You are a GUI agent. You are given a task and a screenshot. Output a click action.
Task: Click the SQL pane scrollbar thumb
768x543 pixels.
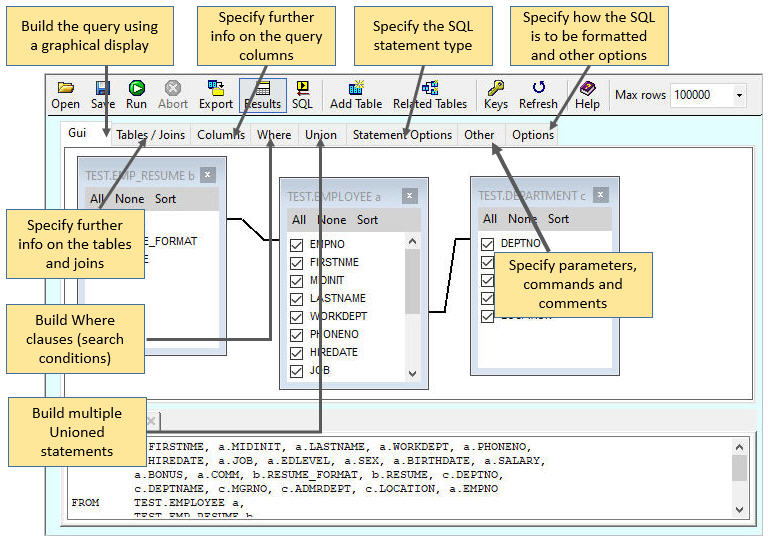click(740, 469)
